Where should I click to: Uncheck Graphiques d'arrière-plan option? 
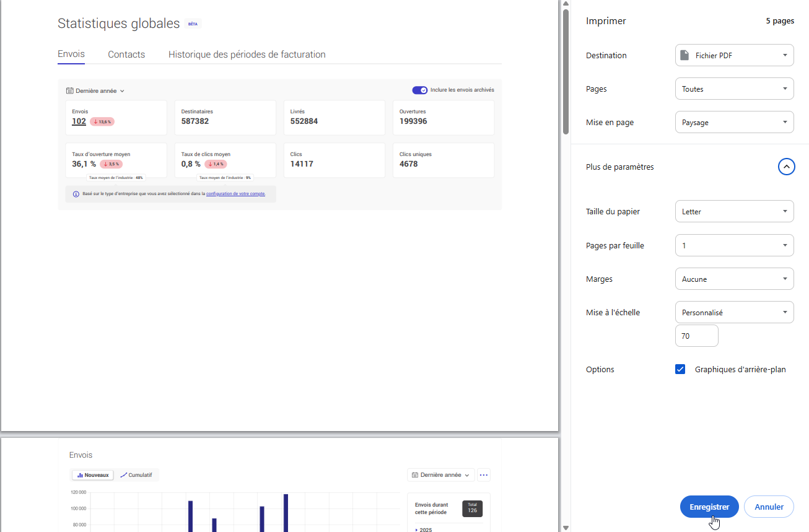(680, 369)
